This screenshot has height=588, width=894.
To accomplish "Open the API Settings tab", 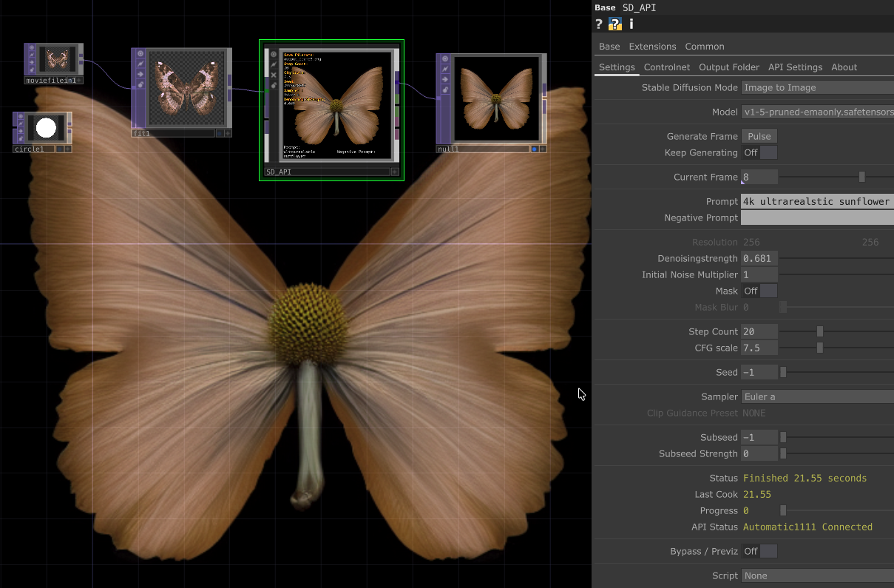I will coord(795,67).
